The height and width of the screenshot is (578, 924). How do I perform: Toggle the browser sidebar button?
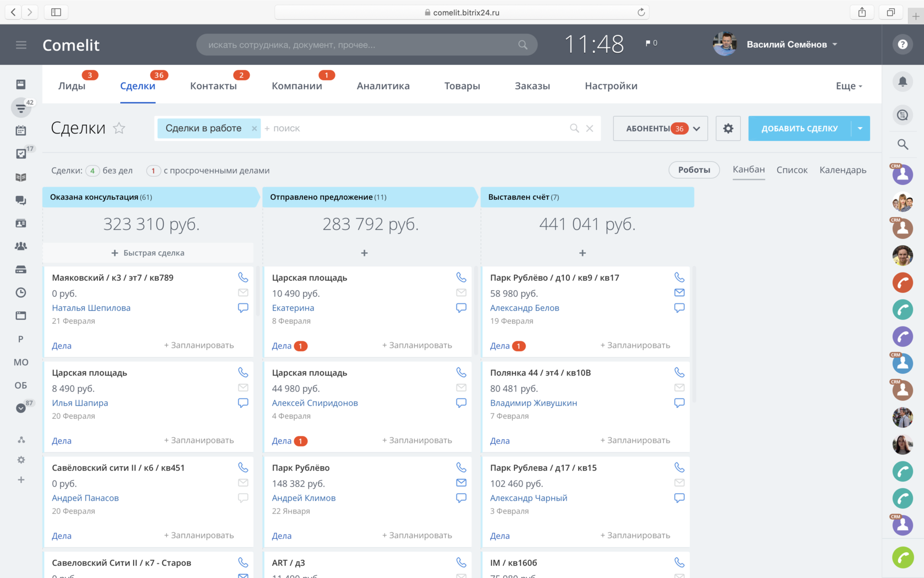click(x=56, y=12)
